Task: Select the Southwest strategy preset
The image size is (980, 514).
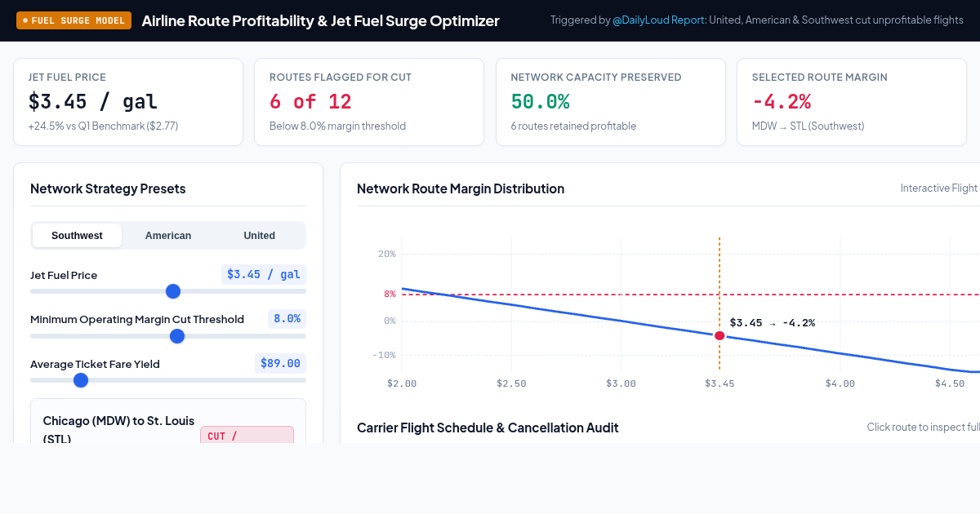Action: (x=77, y=235)
